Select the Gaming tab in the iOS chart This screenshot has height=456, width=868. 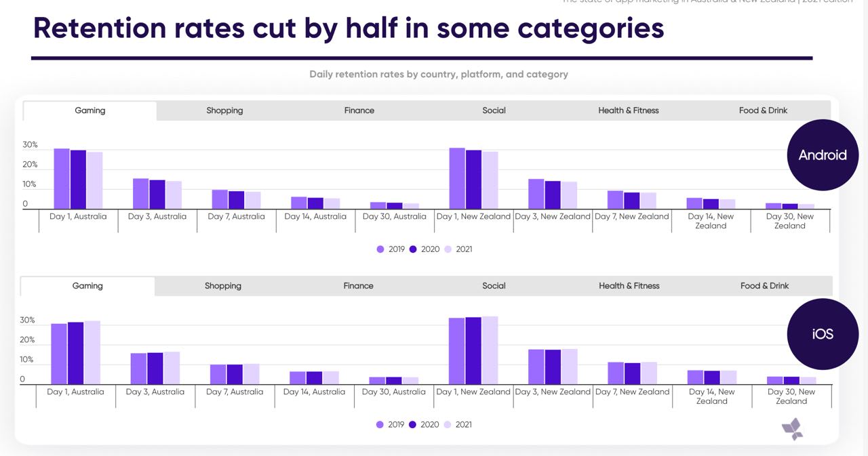click(87, 286)
